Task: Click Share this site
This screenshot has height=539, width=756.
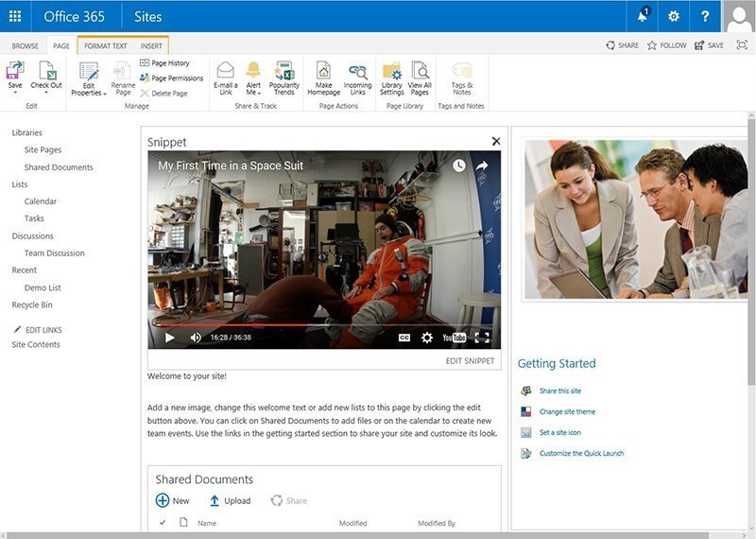Action: coord(560,391)
